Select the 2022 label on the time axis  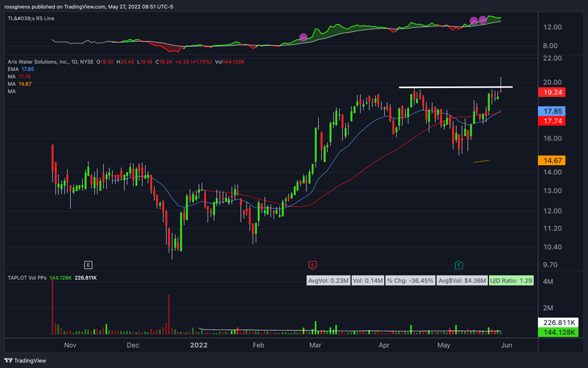coord(199,345)
